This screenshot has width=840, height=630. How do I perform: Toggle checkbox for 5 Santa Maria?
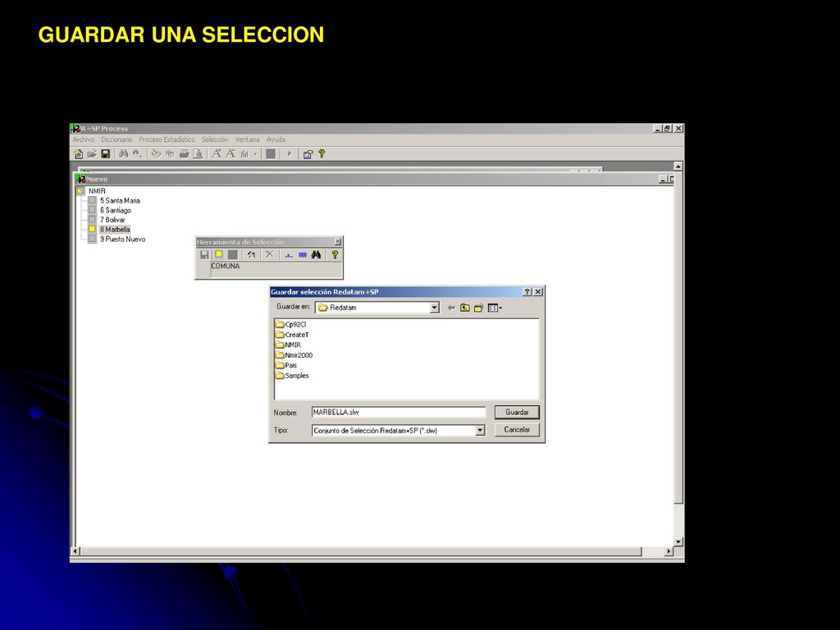(x=92, y=200)
